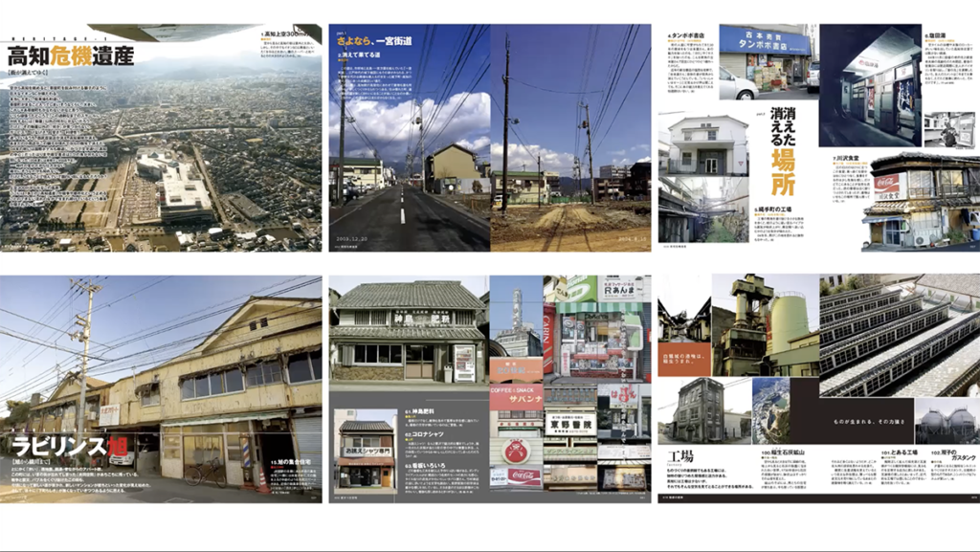Viewport: 980px width, 552px height.
Task: Click the 工場 section heading
Action: pos(679,454)
